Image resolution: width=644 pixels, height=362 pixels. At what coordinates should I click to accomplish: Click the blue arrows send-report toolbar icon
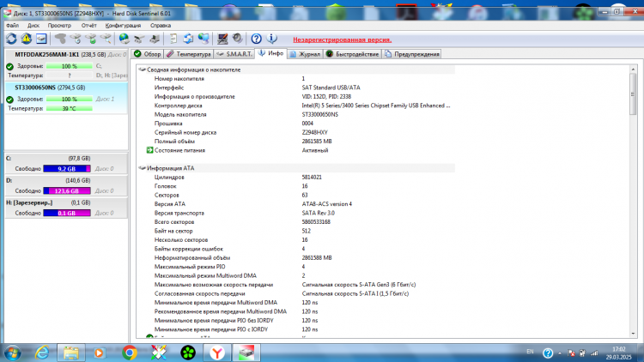[188, 39]
